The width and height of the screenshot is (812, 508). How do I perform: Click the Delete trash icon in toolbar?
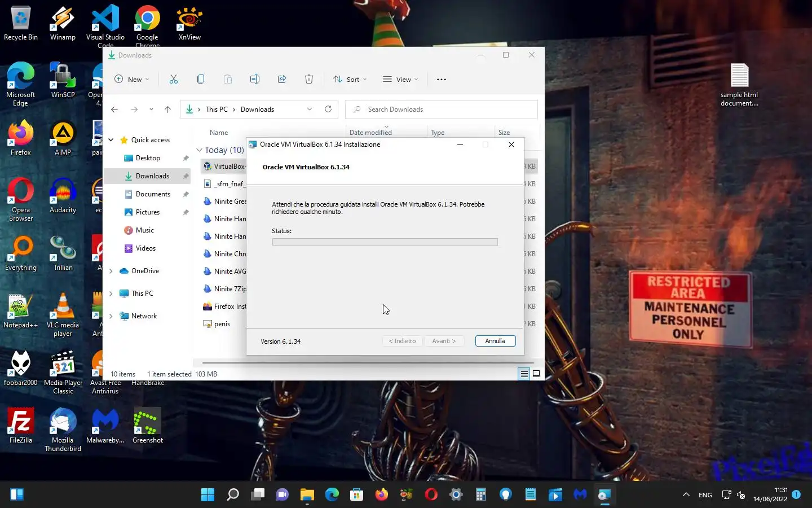(308, 79)
